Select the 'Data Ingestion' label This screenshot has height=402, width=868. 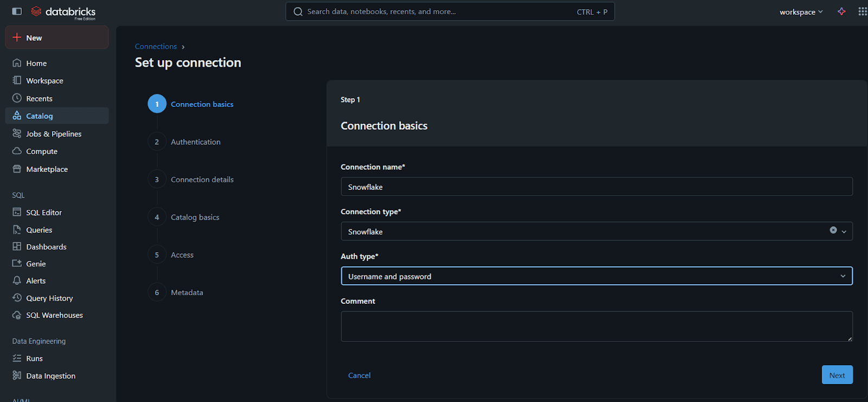coord(51,376)
